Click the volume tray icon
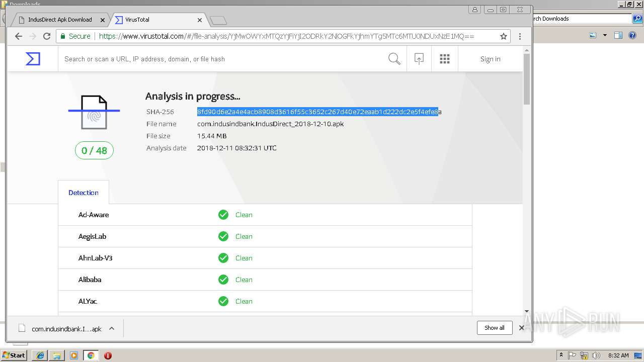The width and height of the screenshot is (644, 362). click(x=596, y=355)
